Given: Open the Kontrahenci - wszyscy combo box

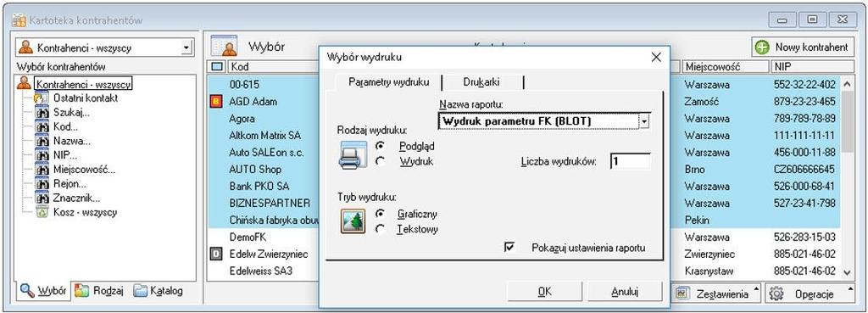Looking at the screenshot, I should tap(104, 48).
